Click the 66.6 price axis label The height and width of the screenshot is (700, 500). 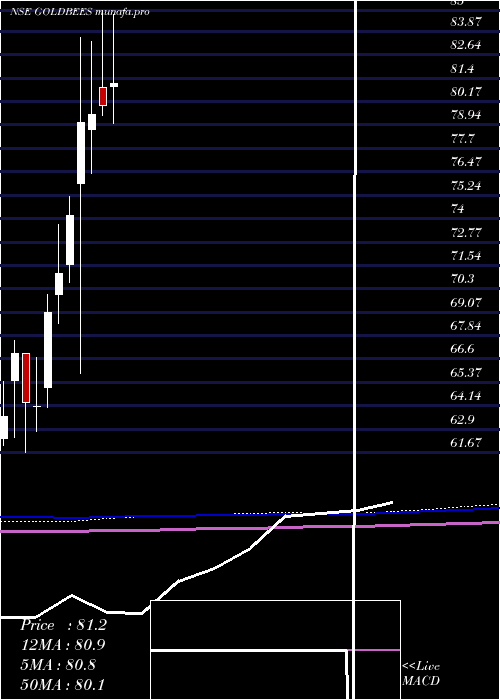tap(462, 349)
